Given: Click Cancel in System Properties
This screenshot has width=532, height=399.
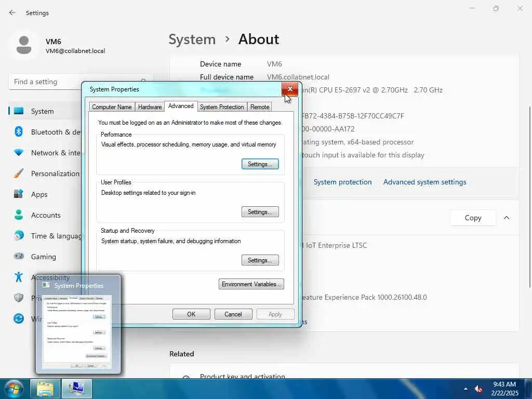Looking at the screenshot, I should [233, 314].
